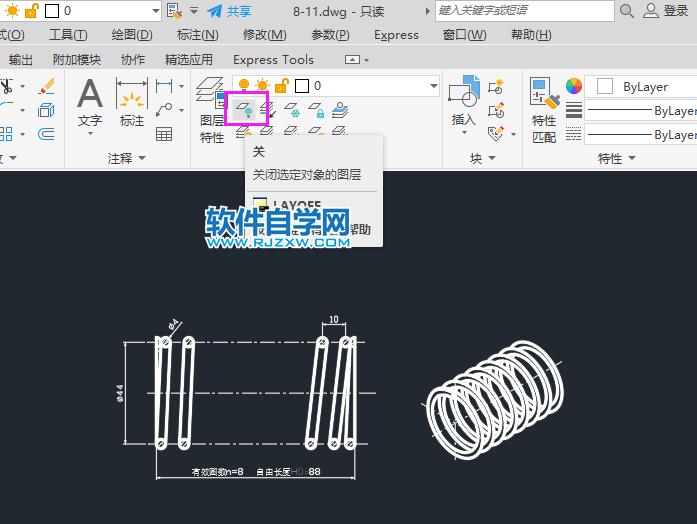Screen dimensions: 697x524
Task: Open the quick access toolbar customize arrow
Action: coord(194,10)
